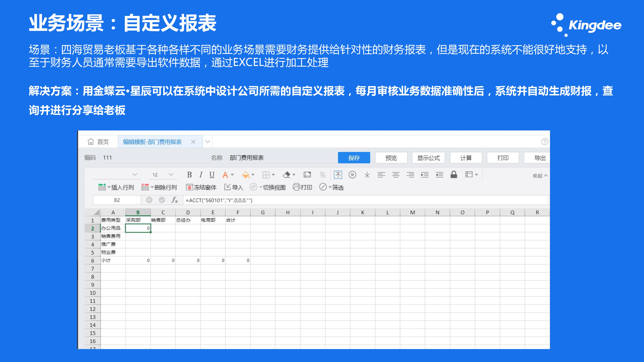The image size is (644, 362).
Task: Open the fill color paint bucket
Action: (246, 175)
